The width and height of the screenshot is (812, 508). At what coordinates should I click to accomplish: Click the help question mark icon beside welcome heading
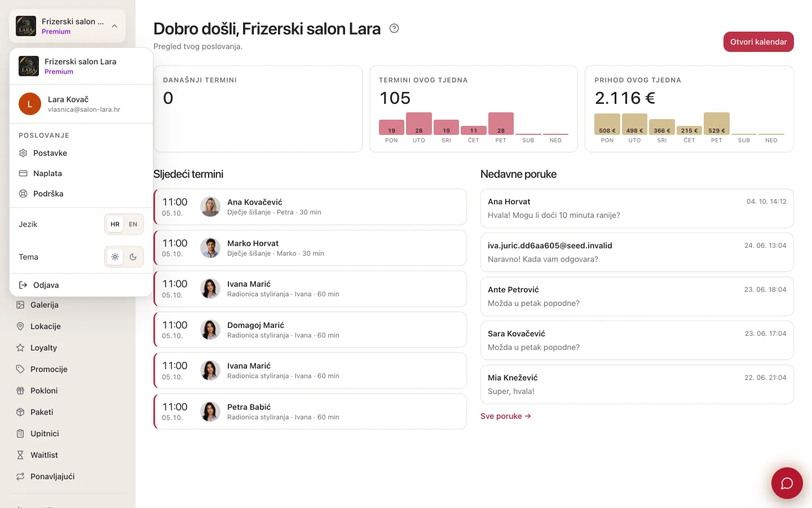click(394, 28)
